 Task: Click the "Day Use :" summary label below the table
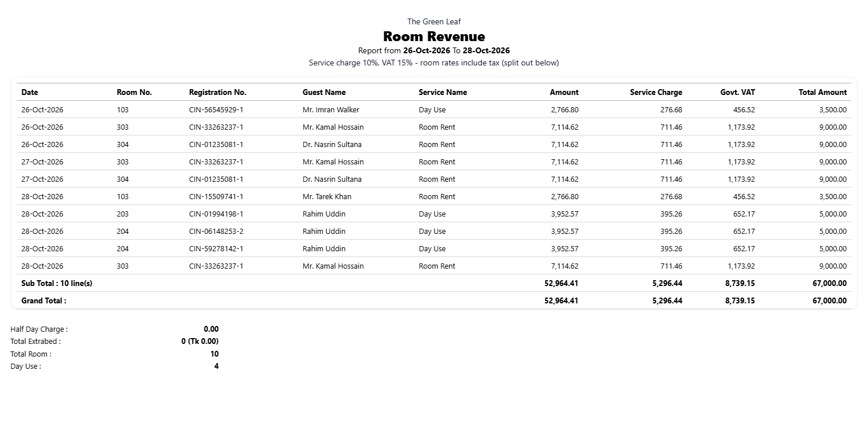click(25, 366)
